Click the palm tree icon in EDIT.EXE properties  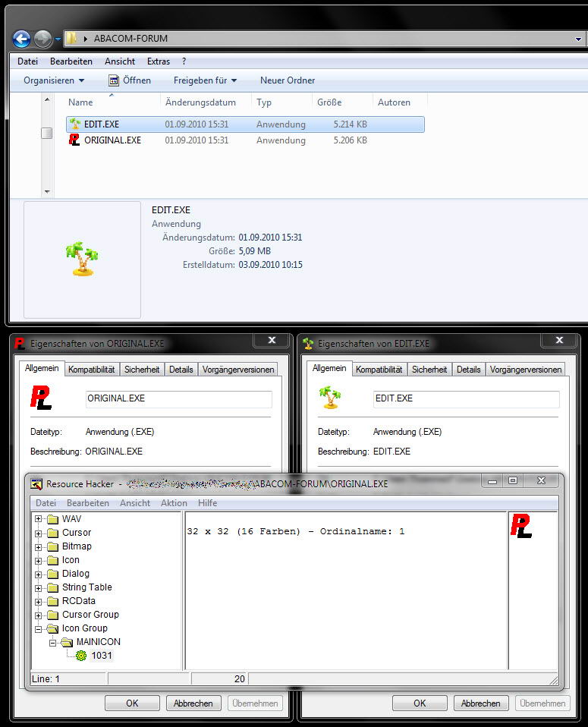pos(330,398)
